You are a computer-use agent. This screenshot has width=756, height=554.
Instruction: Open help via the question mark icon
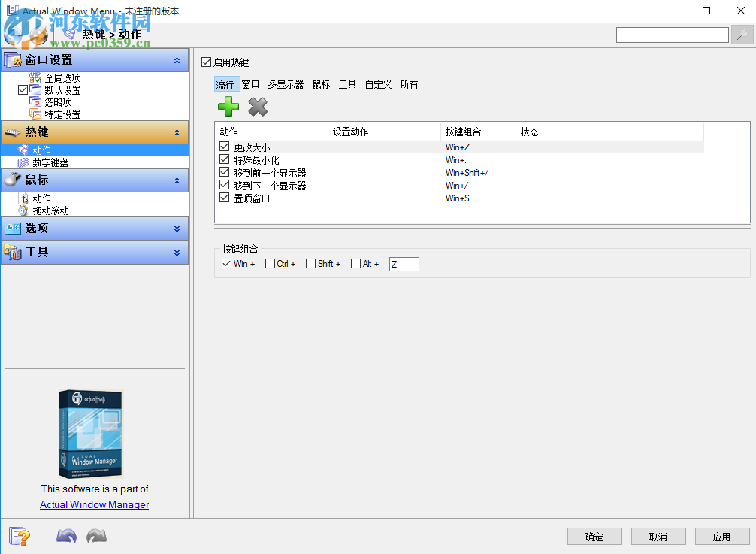click(20, 536)
